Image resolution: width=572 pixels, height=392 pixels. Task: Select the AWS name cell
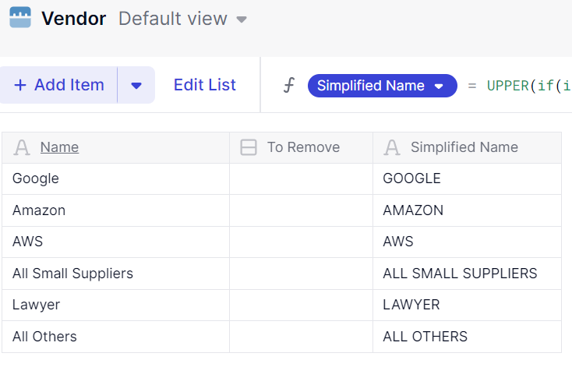[x=115, y=242]
